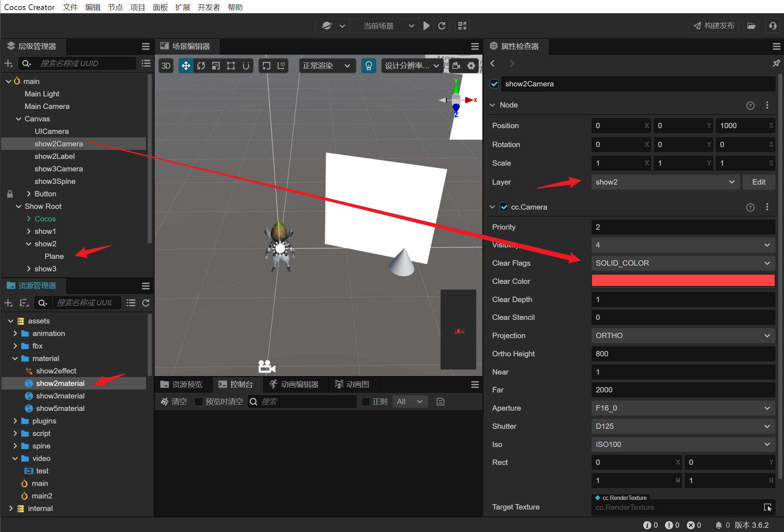The height and width of the screenshot is (532, 784).
Task: Add asset with assets panel plus icon
Action: pos(8,303)
